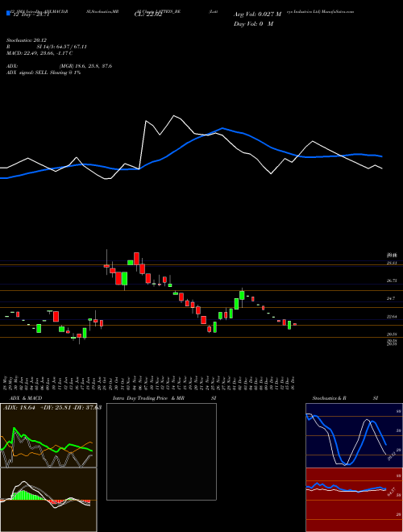Open the empty intraday trading price panel

(x=161, y=451)
